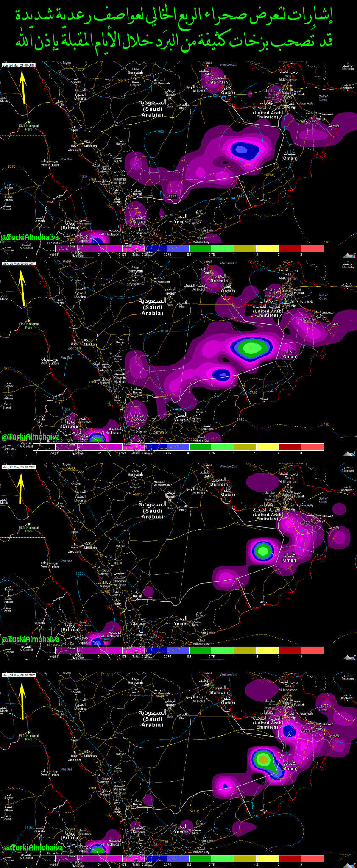The height and width of the screenshot is (868, 357).
Task: Click the (Qatar) label in 03:00 map
Action: pos(227,495)
